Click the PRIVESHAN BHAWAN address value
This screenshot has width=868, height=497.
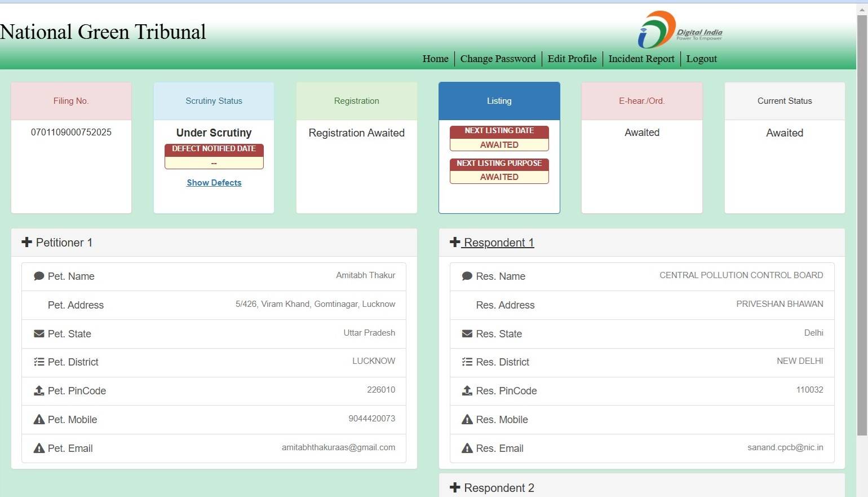(780, 304)
